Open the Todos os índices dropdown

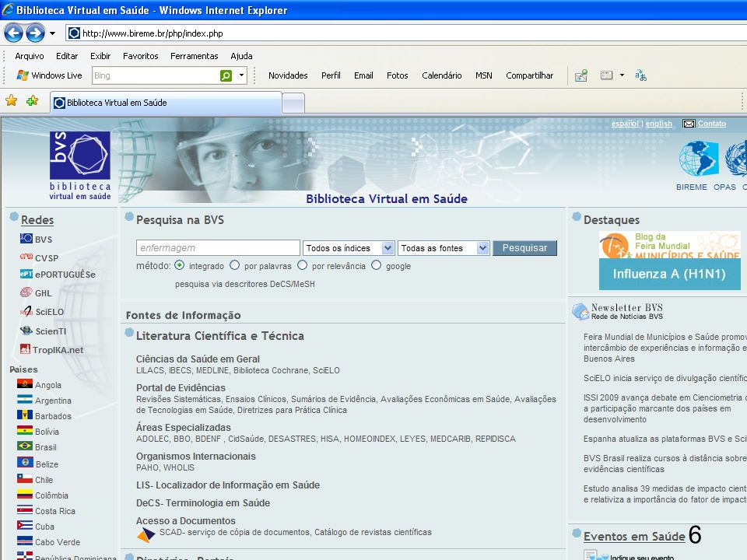[349, 247]
